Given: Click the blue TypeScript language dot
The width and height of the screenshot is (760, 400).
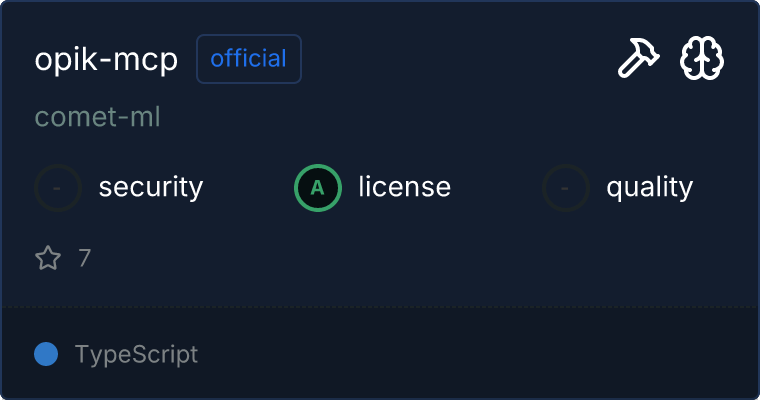Looking at the screenshot, I should point(45,354).
